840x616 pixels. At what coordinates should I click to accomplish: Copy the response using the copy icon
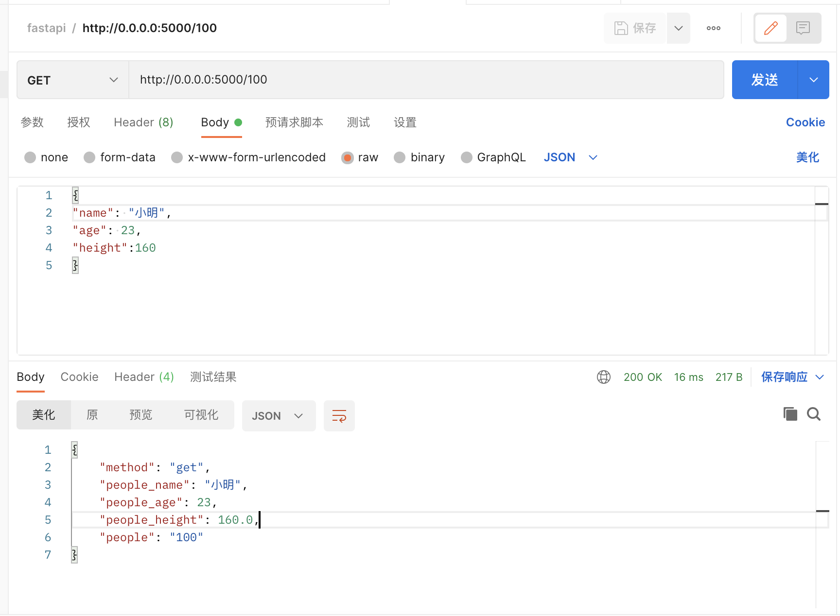point(790,414)
